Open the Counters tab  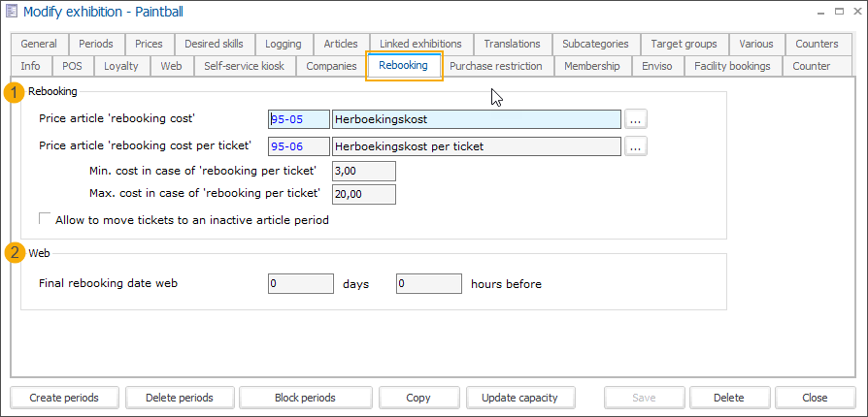818,44
